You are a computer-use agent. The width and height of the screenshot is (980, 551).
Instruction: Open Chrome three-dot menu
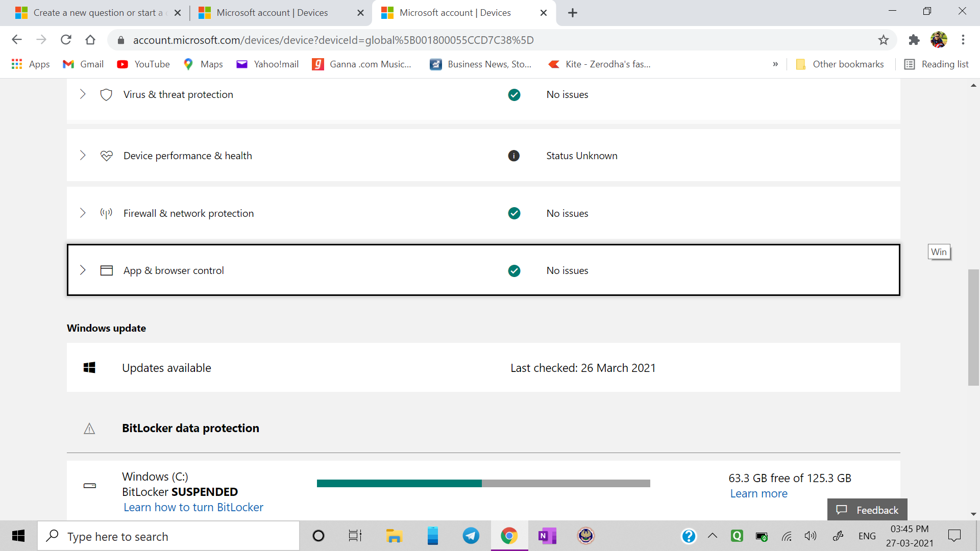963,40
